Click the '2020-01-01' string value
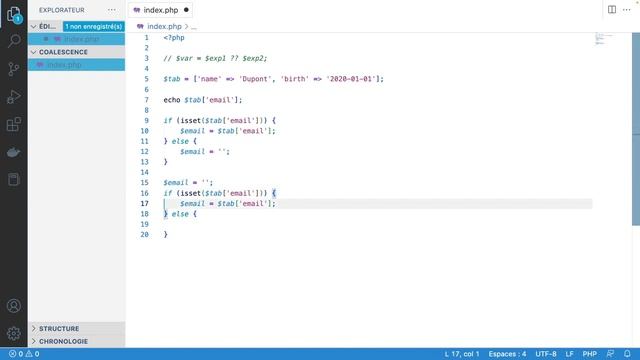This screenshot has width=640, height=360. pyautogui.click(x=351, y=79)
